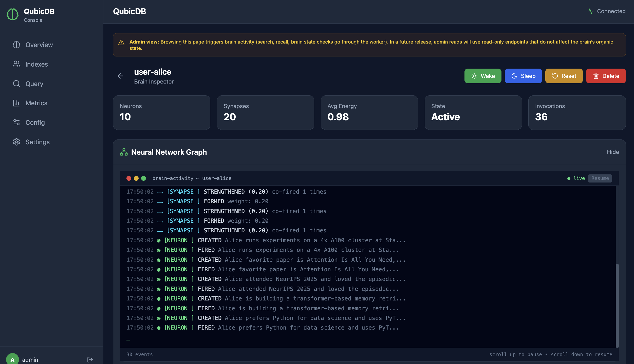Hide the Neural Network Graph panel
The width and height of the screenshot is (634, 364).
click(613, 152)
